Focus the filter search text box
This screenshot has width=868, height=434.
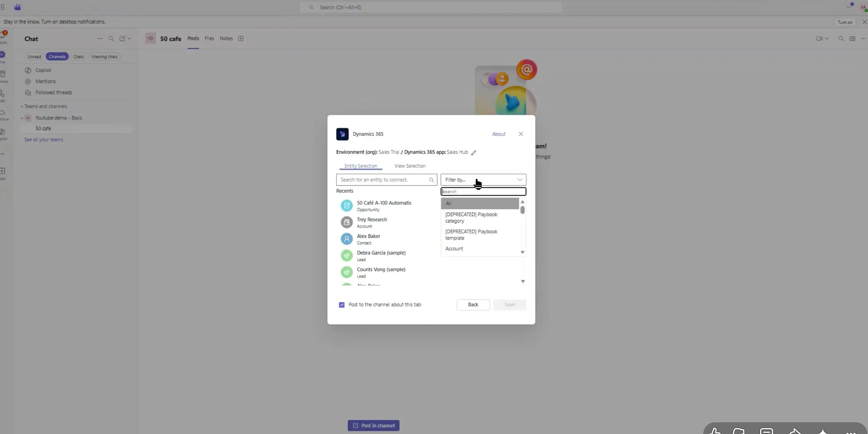(x=483, y=191)
